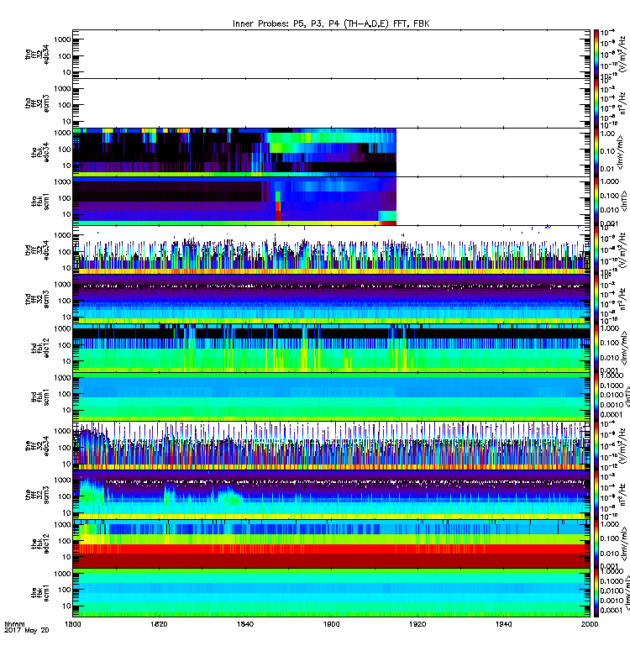Click the green burst in the fff scm3 spectrogram
630x672 pixels.
[91, 492]
